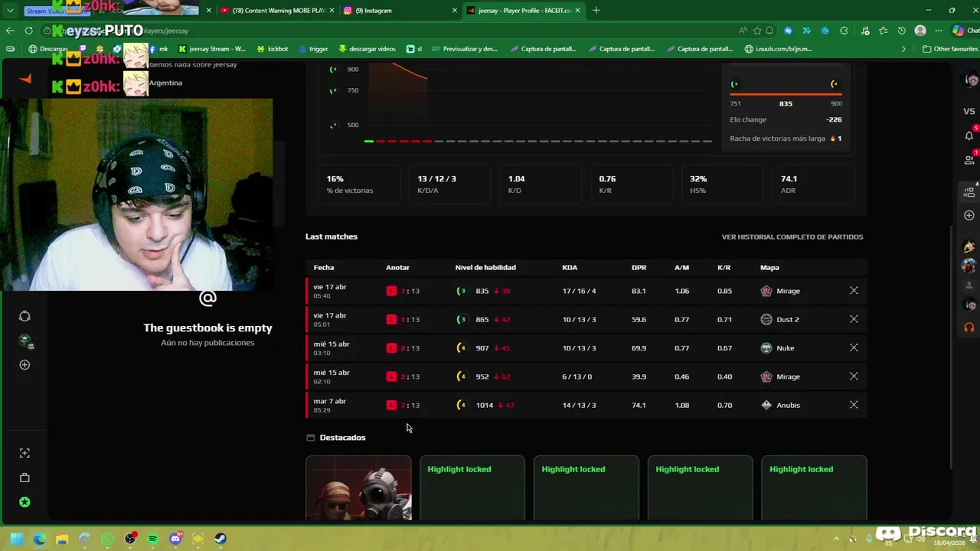Viewport: 980px width, 551px height.
Task: Add page to favourites with star icon
Action: [x=757, y=31]
